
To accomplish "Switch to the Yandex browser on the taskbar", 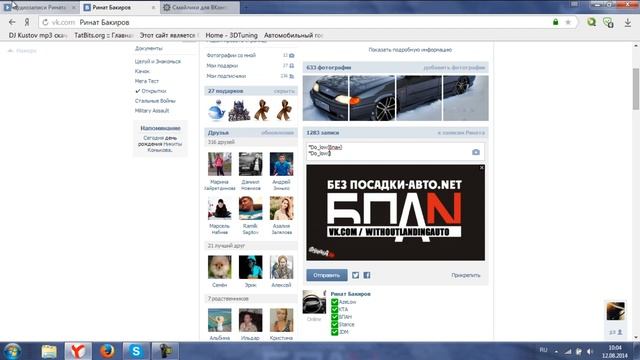I will pos(78,351).
